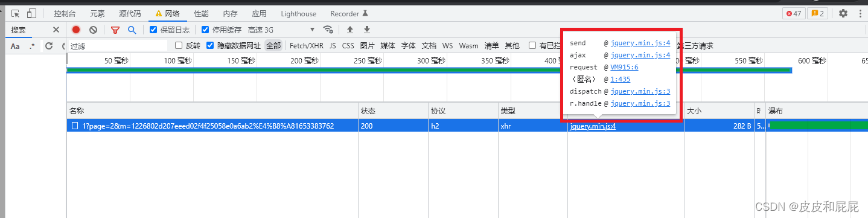Screen dimensions: 868x218
Task: Filter requests by 清单
Action: tap(491, 45)
